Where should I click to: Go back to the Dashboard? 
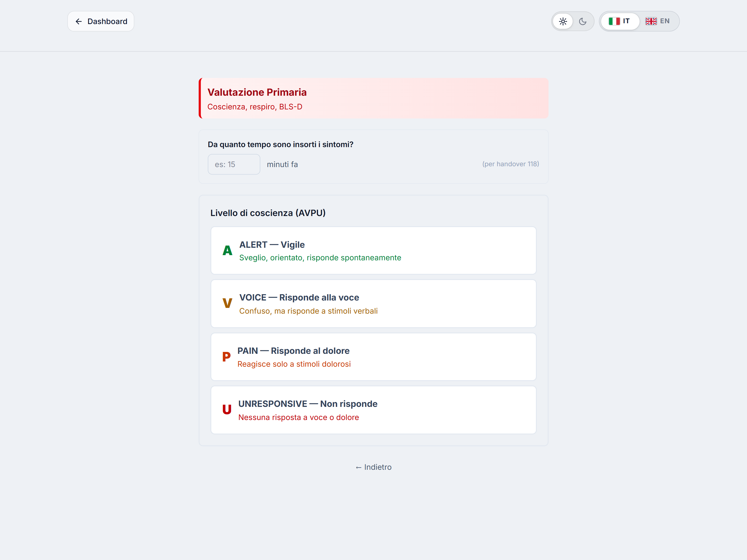(101, 21)
